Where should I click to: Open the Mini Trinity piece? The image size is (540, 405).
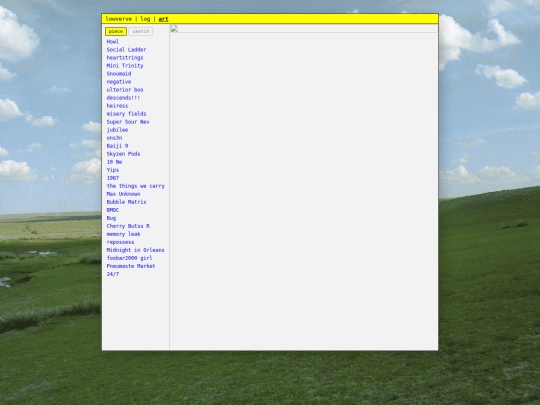(x=125, y=65)
